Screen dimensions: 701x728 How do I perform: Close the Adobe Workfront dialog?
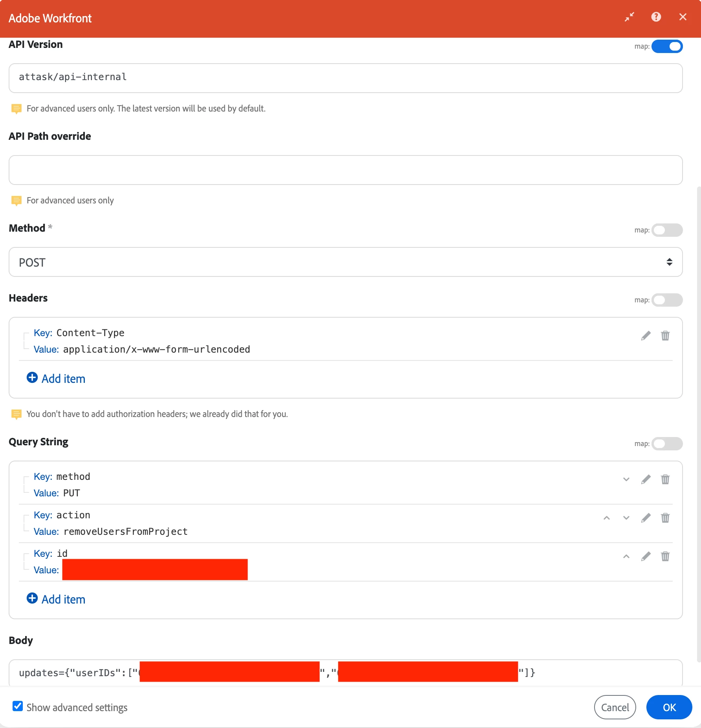click(683, 17)
